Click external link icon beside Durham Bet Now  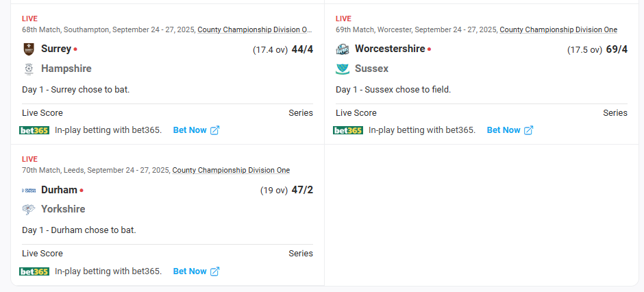click(x=215, y=271)
